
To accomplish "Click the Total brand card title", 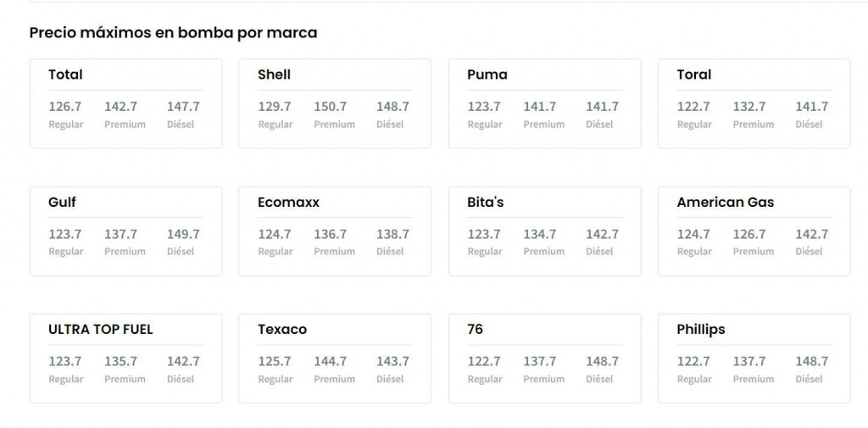I will (x=65, y=75).
